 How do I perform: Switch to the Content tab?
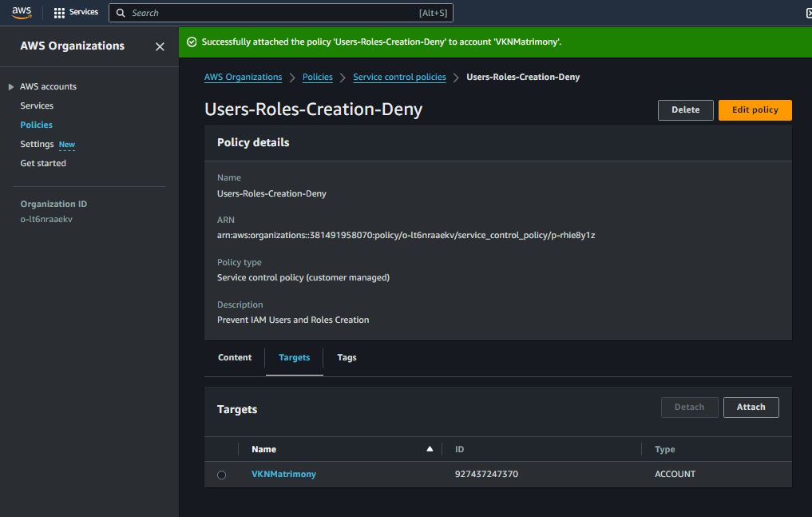coord(235,358)
